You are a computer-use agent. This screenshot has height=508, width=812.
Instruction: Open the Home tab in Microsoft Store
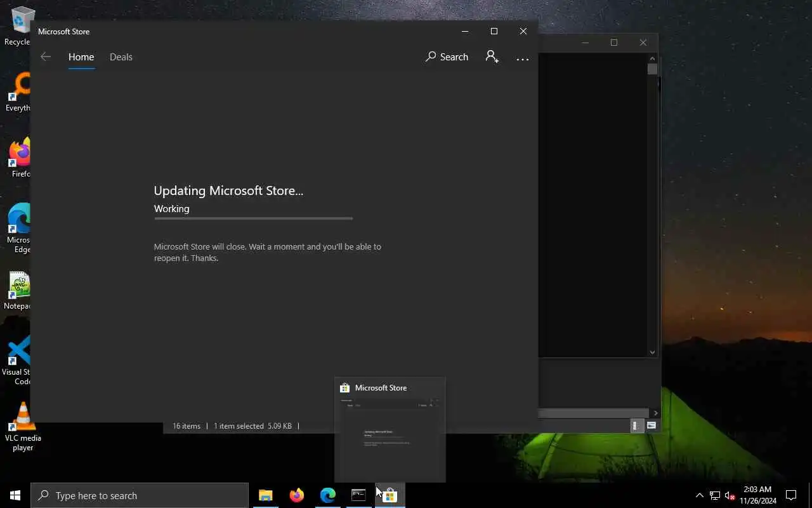[81, 57]
